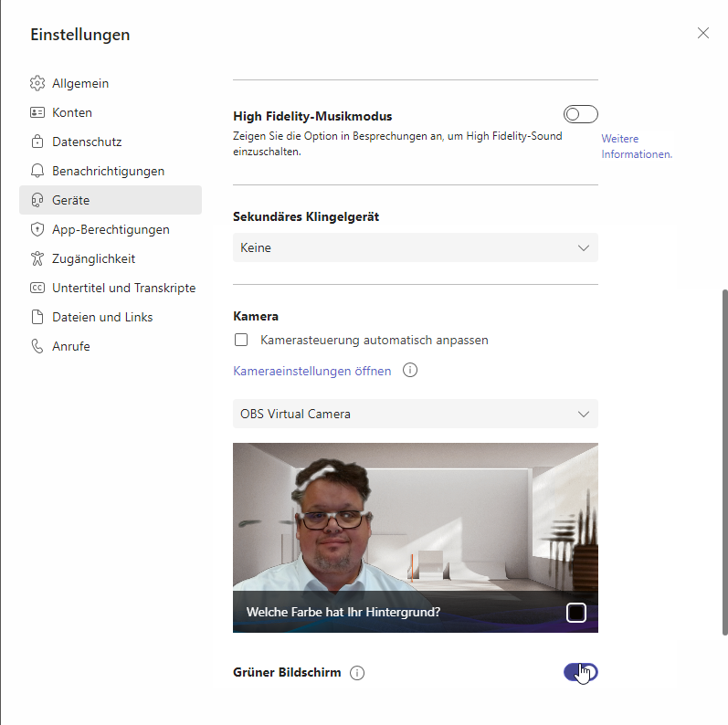Click the Allgemein gear icon
The height and width of the screenshot is (725, 728).
[x=37, y=83]
